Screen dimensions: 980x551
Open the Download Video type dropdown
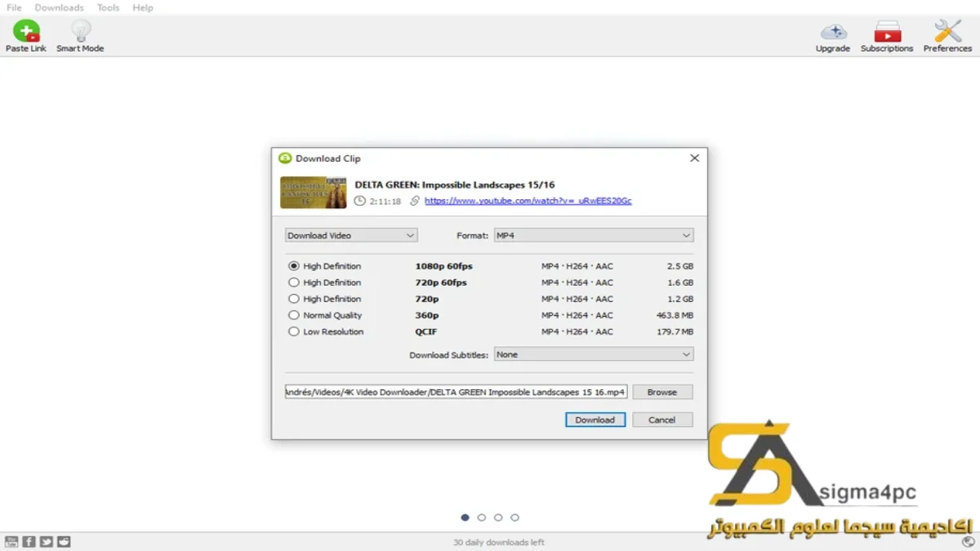point(351,235)
